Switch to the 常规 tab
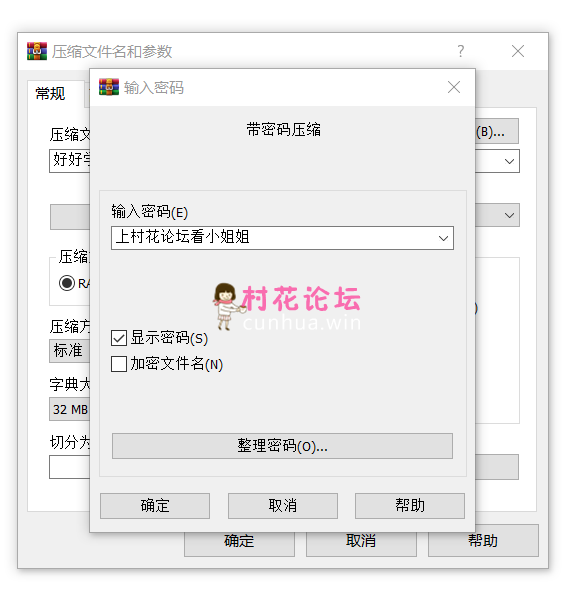Screen dimensions: 572x611 coord(50,94)
